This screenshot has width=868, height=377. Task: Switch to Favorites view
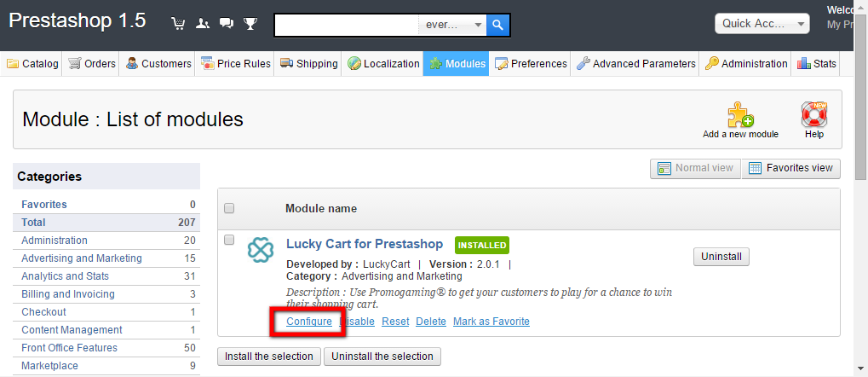click(x=791, y=168)
